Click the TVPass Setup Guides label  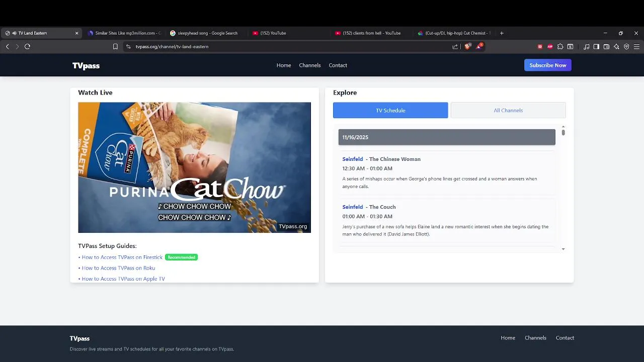click(107, 246)
